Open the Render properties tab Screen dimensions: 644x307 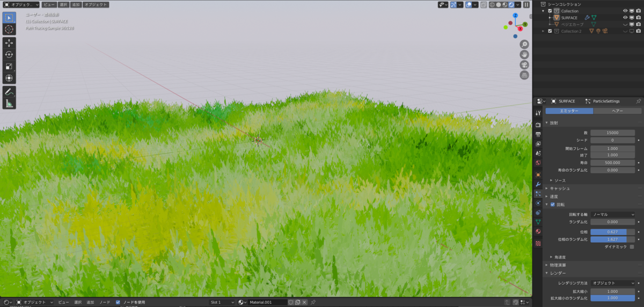[x=538, y=125]
